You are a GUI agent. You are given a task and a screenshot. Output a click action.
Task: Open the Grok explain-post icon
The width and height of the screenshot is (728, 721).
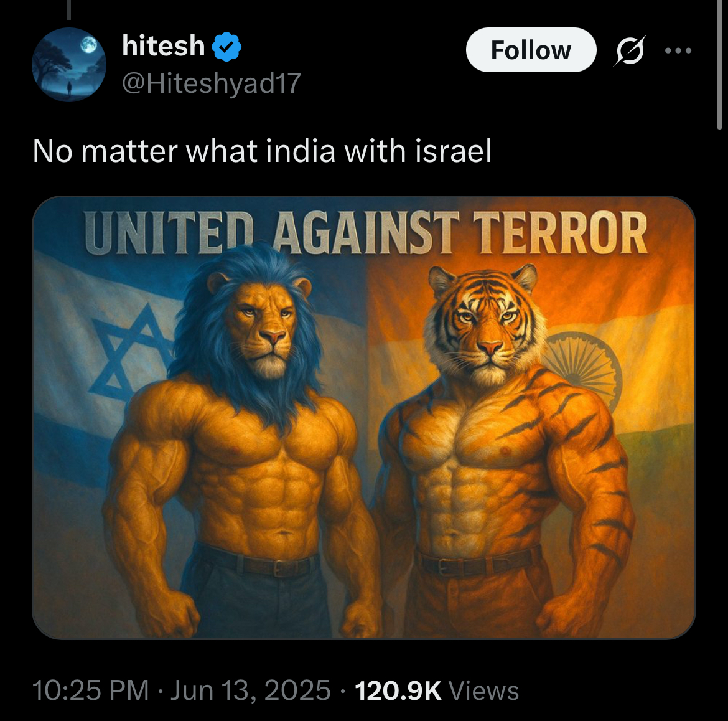[x=629, y=50]
